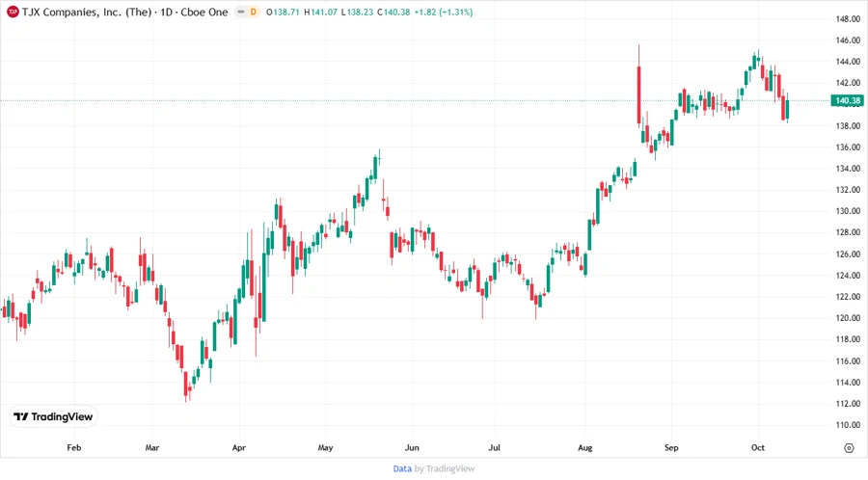Click the 132.00 price axis label

848,190
